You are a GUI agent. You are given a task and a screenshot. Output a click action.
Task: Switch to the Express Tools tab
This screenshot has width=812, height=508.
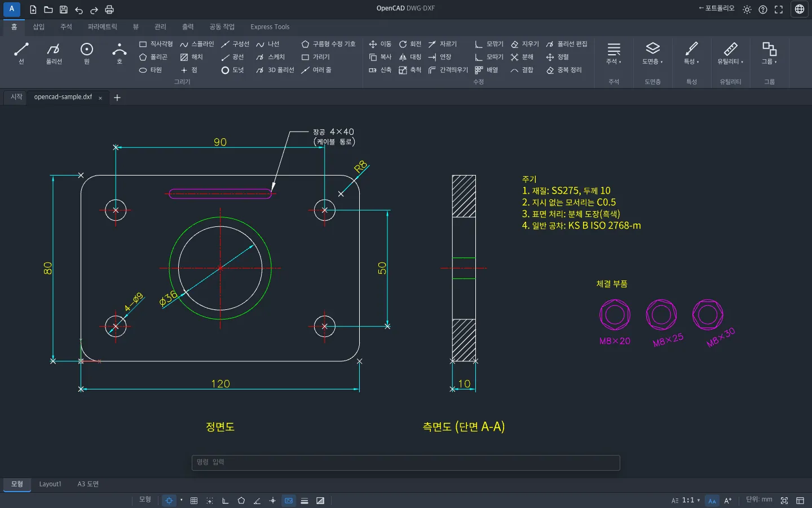(270, 27)
